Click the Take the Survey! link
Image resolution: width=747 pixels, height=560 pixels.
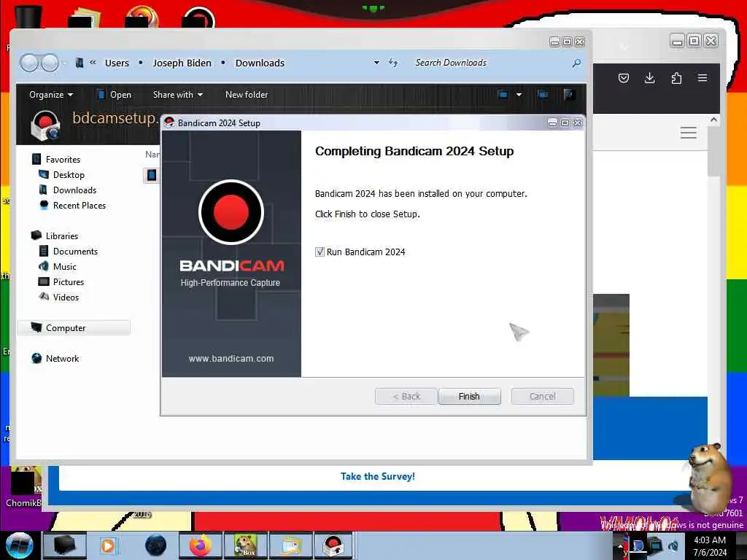[378, 476]
